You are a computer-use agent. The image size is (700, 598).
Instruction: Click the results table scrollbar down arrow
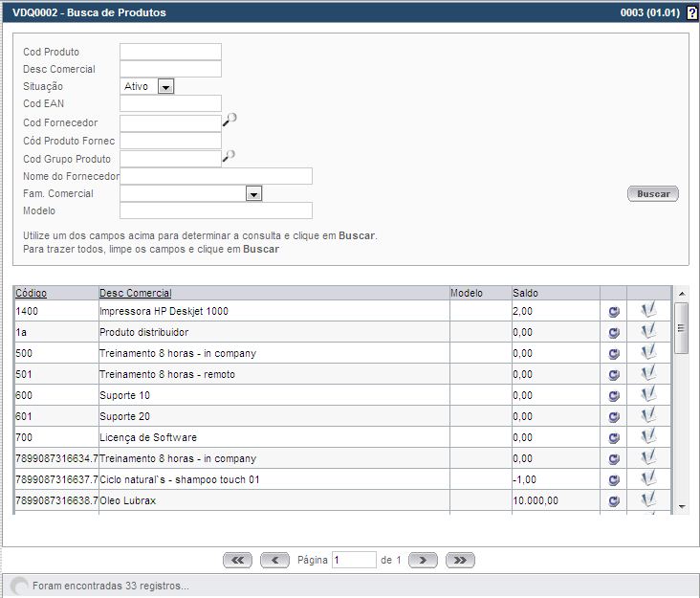tap(681, 505)
